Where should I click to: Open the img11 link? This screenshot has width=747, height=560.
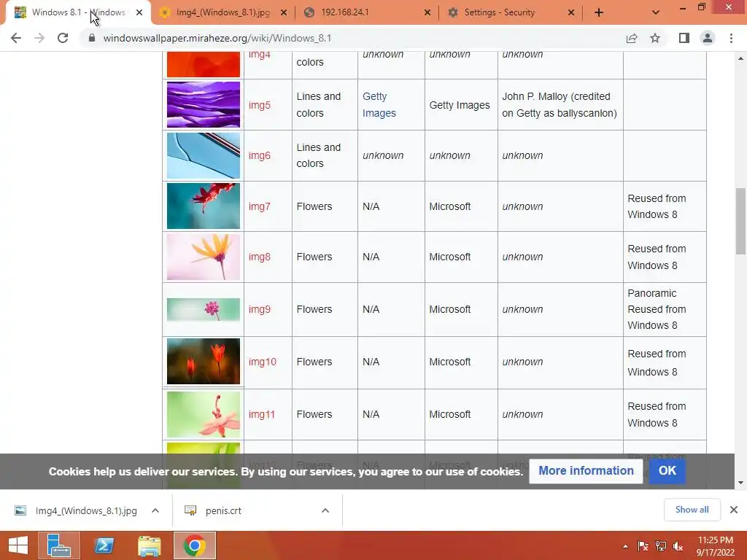262,414
